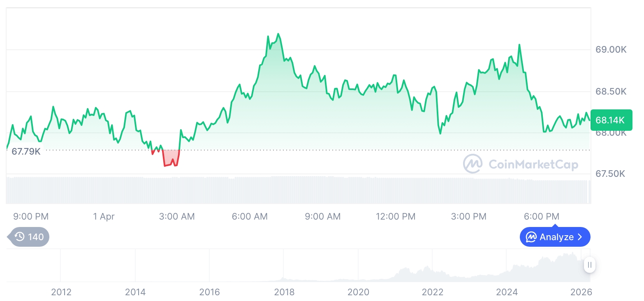Click the 1 Apr date axis label
This screenshot has width=644, height=301.
[104, 216]
